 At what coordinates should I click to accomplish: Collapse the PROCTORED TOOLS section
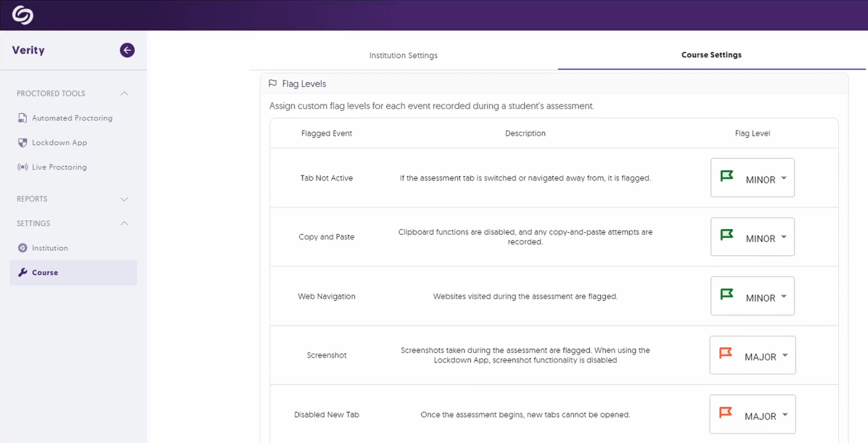(x=124, y=93)
